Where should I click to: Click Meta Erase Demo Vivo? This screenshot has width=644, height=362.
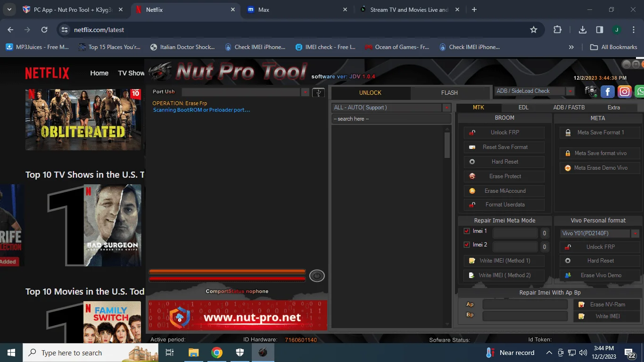coord(600,168)
